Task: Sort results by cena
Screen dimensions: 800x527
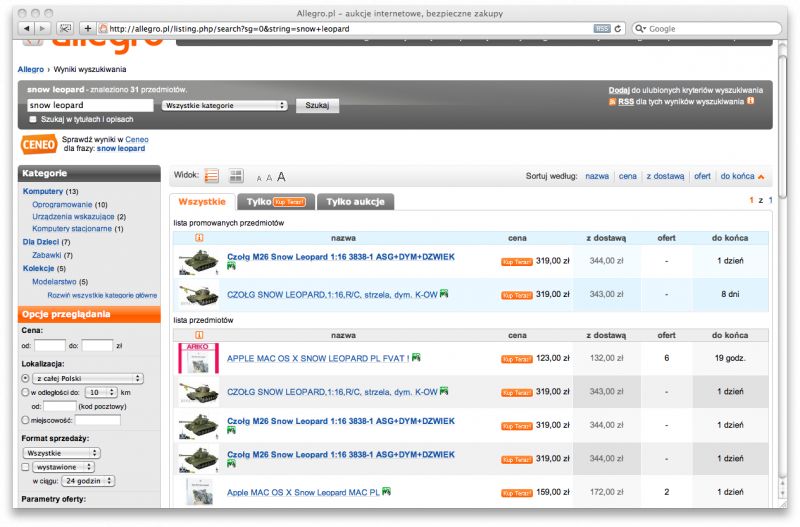Action: pos(628,176)
